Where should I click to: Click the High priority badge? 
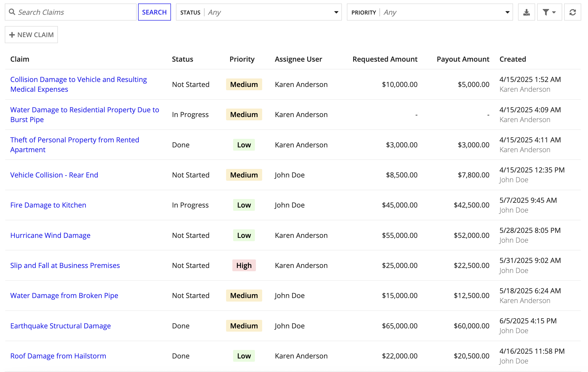[244, 265]
